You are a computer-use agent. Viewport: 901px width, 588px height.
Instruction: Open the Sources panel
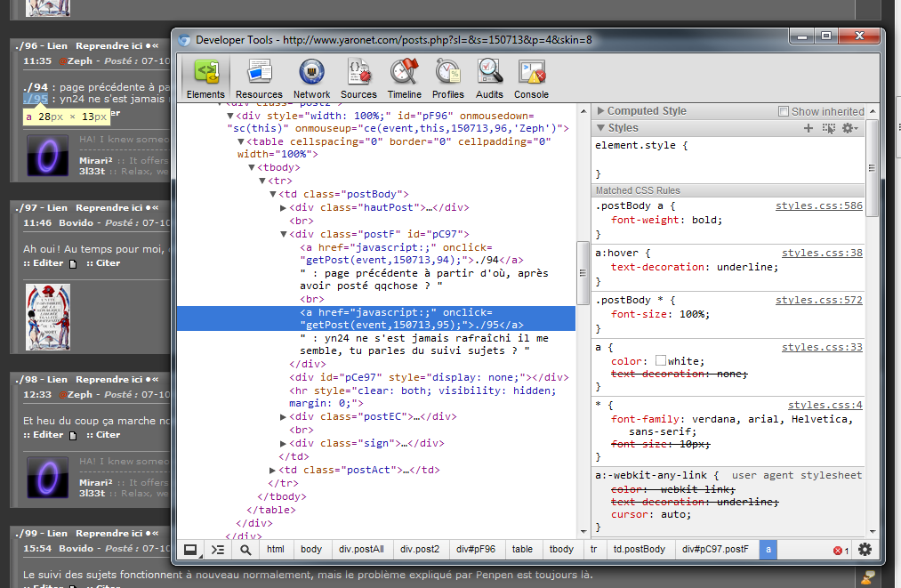tap(358, 77)
